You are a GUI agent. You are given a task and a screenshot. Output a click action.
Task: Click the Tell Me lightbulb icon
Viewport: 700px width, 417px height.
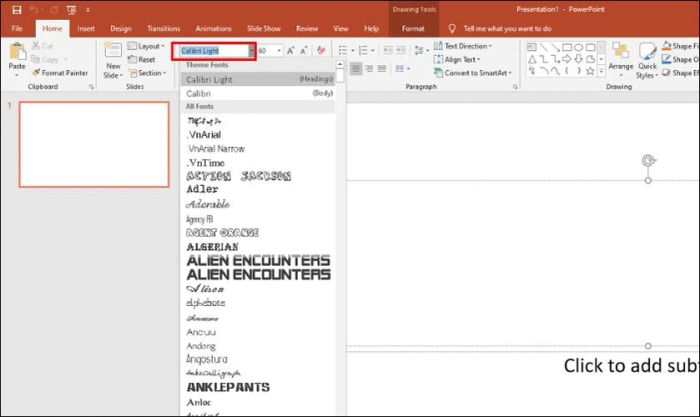pos(452,29)
